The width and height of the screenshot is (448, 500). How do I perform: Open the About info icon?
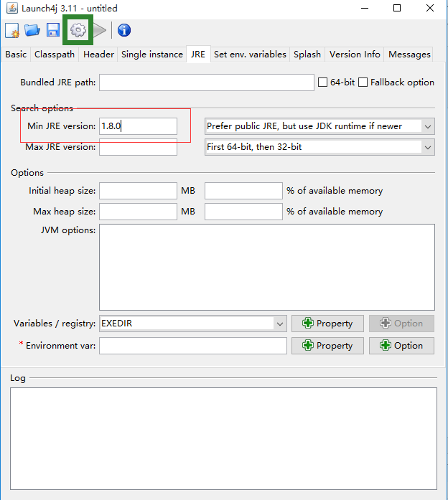pyautogui.click(x=124, y=30)
